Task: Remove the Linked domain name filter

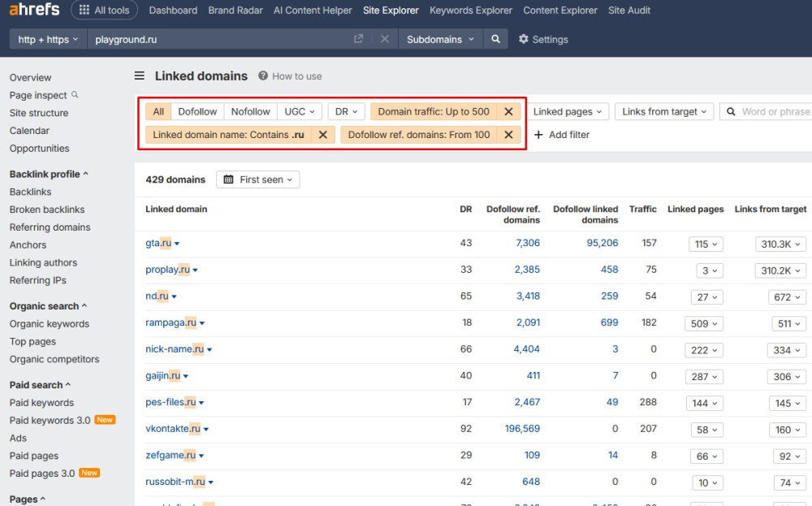Action: tap(322, 135)
